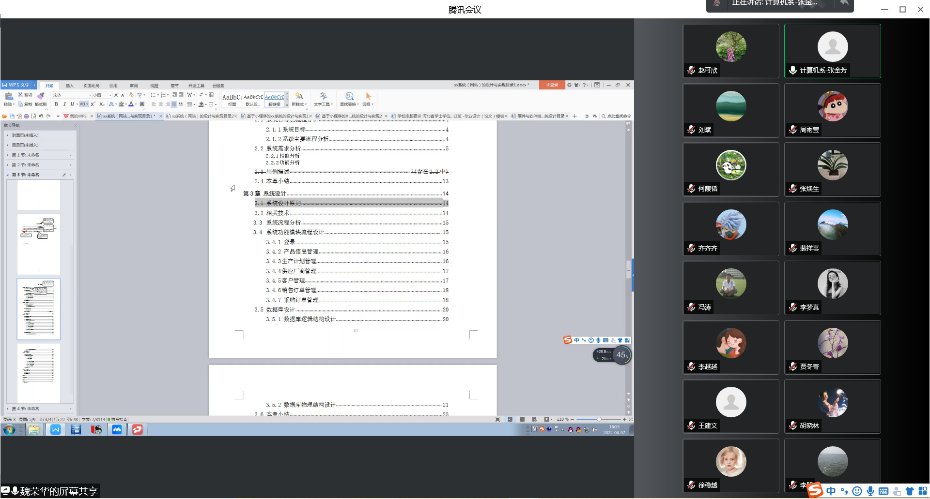Image resolution: width=930 pixels, height=499 pixels.
Task: Click the red WPS icon in shared taskbar
Action: 137,430
